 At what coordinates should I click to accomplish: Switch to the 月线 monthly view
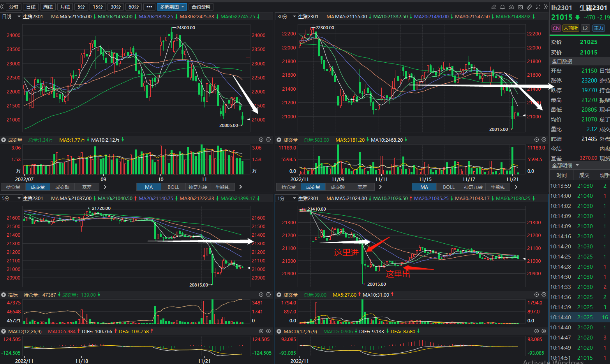[65, 7]
